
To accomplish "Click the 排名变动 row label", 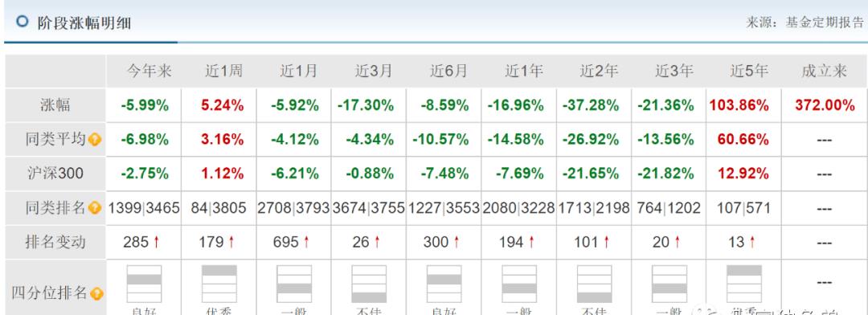I will click(x=55, y=242).
